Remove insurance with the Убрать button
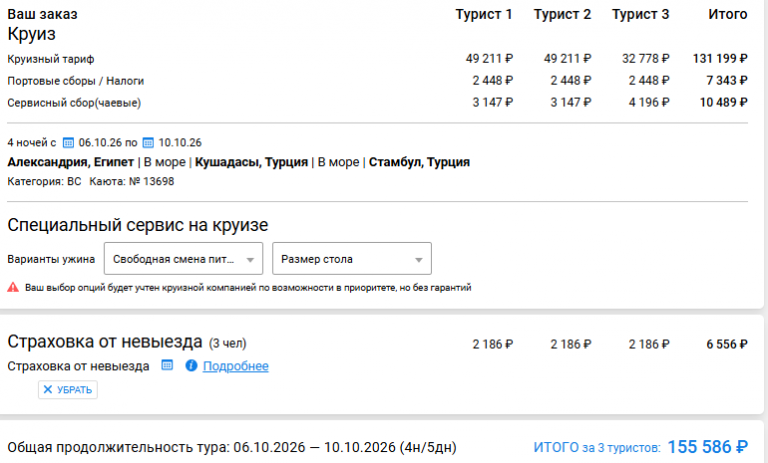 tap(68, 390)
